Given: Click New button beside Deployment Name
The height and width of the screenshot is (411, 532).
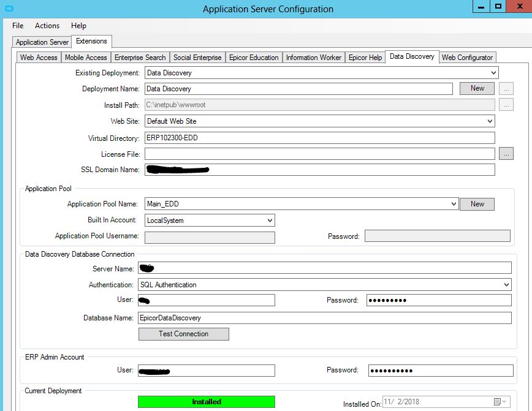Looking at the screenshot, I should click(477, 88).
